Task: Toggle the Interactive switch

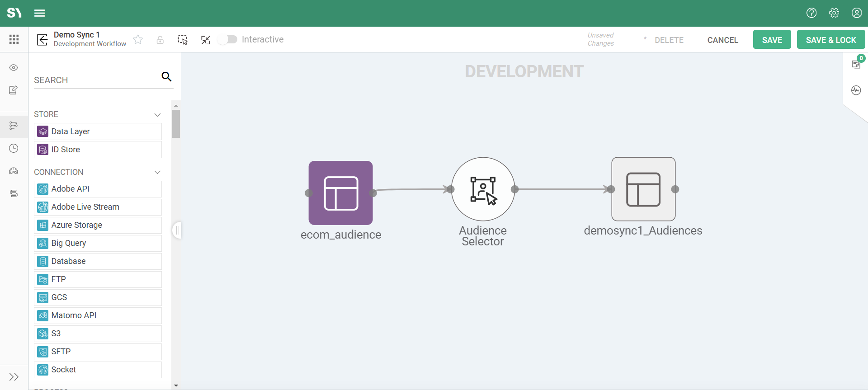Action: click(x=227, y=39)
